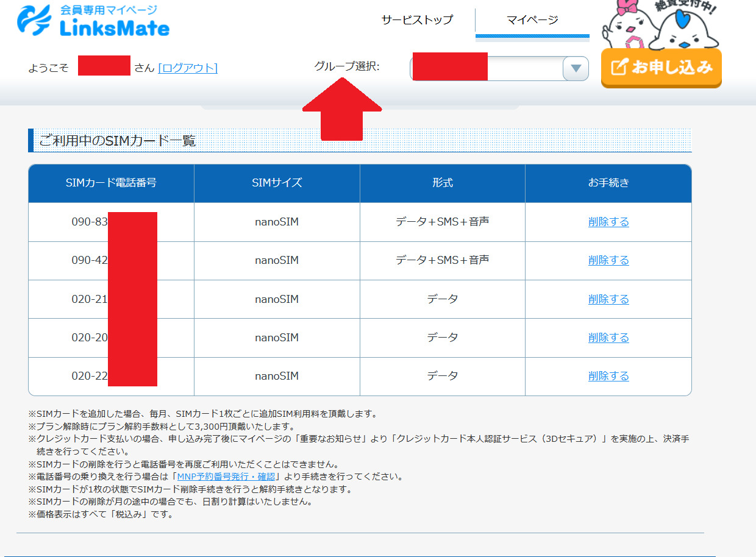Expand the グループ選択 dropdown arrow
Image resolution: width=756 pixels, height=557 pixels.
coord(575,68)
